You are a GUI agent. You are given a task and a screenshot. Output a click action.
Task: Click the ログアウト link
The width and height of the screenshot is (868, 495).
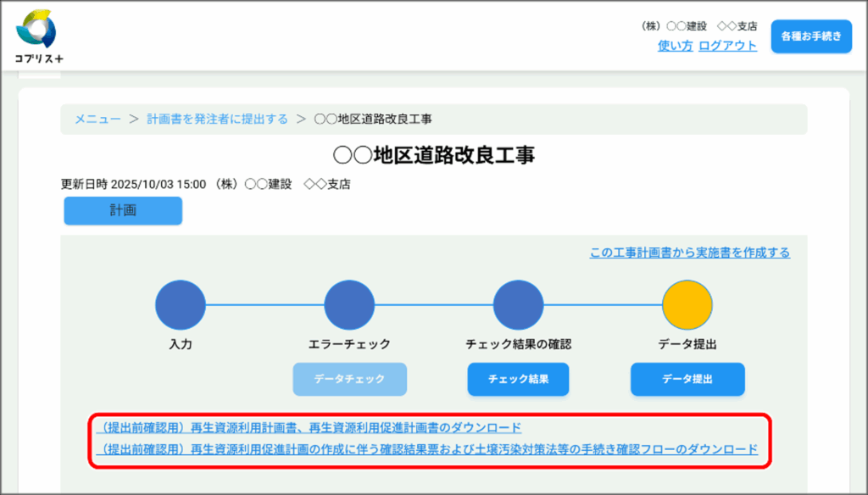727,46
